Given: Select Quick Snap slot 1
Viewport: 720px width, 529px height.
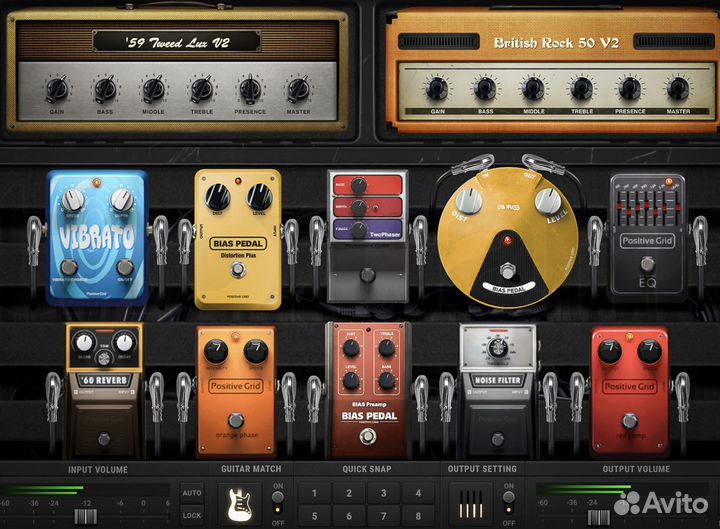Looking at the screenshot, I should pyautogui.click(x=315, y=493).
